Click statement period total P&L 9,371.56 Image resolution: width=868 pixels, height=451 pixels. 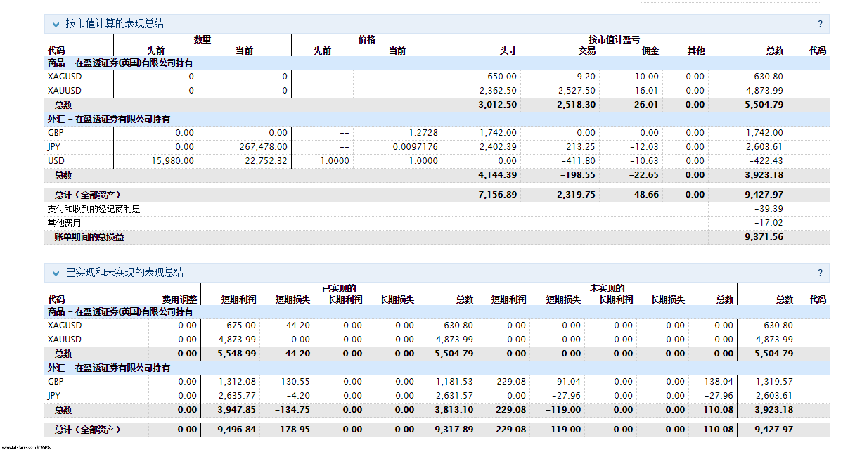(764, 237)
